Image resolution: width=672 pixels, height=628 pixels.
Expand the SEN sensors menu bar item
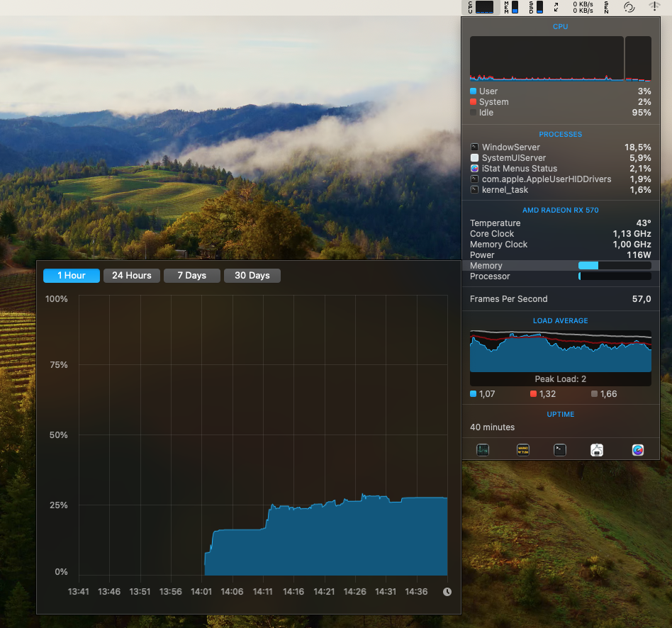tap(606, 7)
